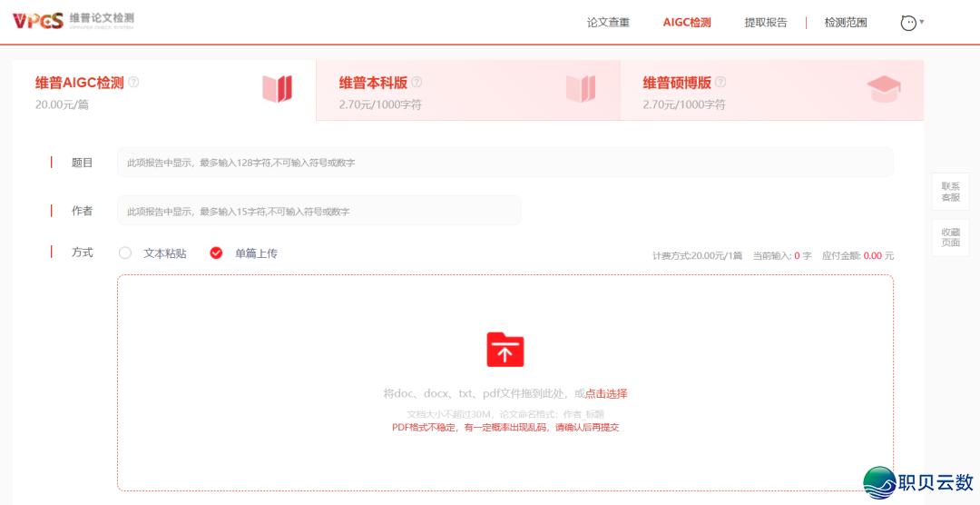This screenshot has width=980, height=505.
Task: Open the 论文查重 menu item
Action: (608, 23)
